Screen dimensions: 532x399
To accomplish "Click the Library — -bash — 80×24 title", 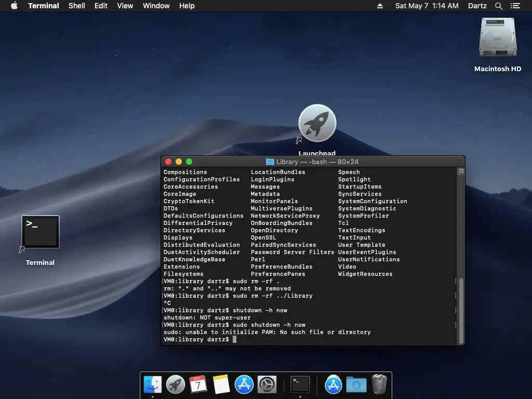I will (x=317, y=162).
